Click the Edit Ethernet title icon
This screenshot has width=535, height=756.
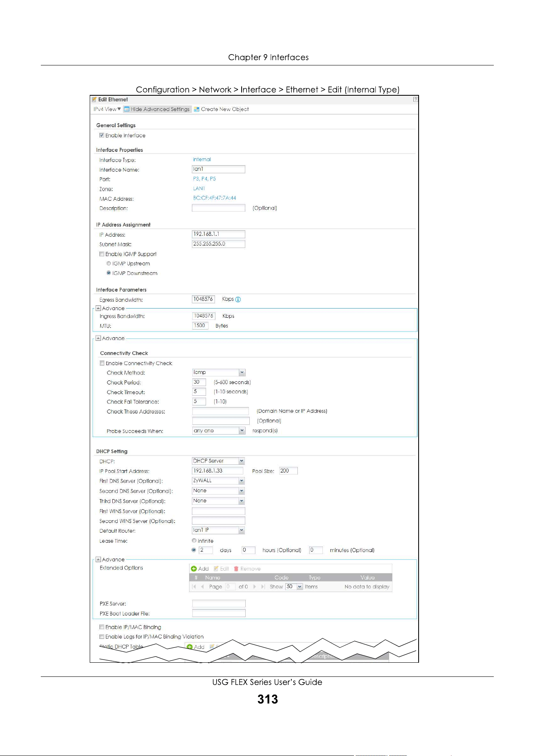[94, 99]
